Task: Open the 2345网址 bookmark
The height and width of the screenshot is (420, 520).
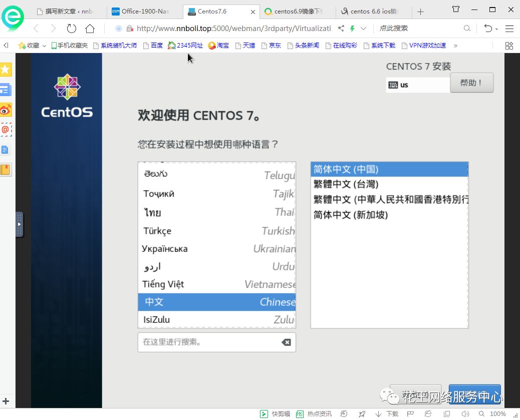Action: pyautogui.click(x=185, y=46)
